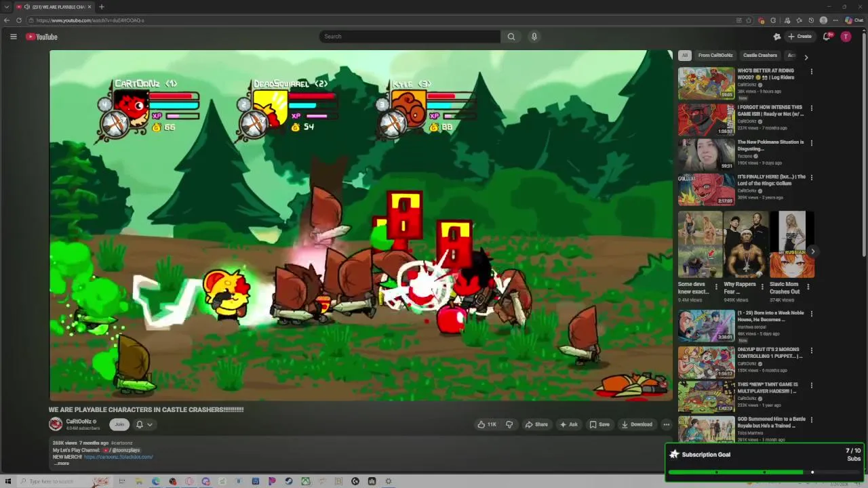Open browser Settings and more ellipsis
This screenshot has height=488, width=868.
(835, 20)
